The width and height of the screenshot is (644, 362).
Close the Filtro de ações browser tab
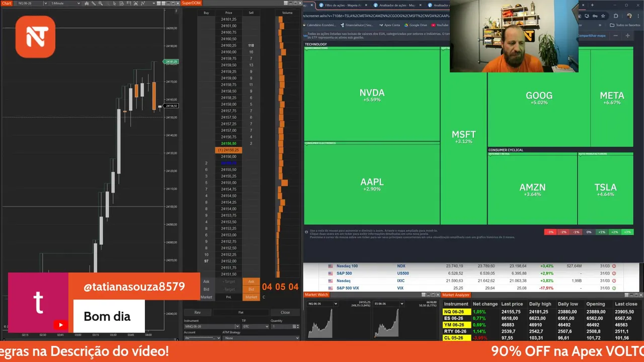coord(366,5)
